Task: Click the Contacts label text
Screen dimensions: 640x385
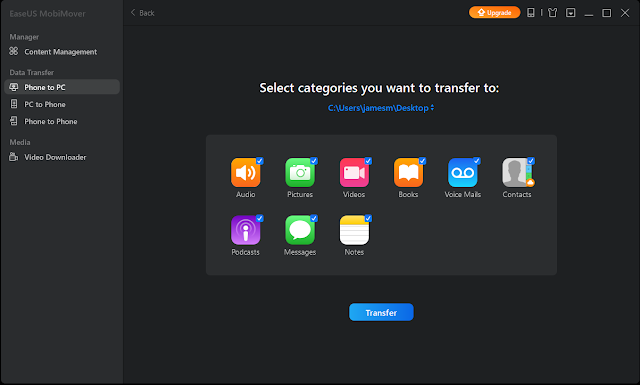Action: (x=517, y=194)
